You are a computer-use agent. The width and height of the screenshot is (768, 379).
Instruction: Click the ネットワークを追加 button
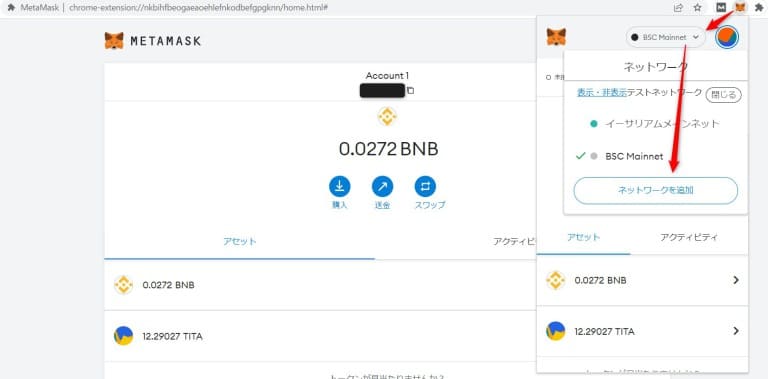(x=655, y=190)
